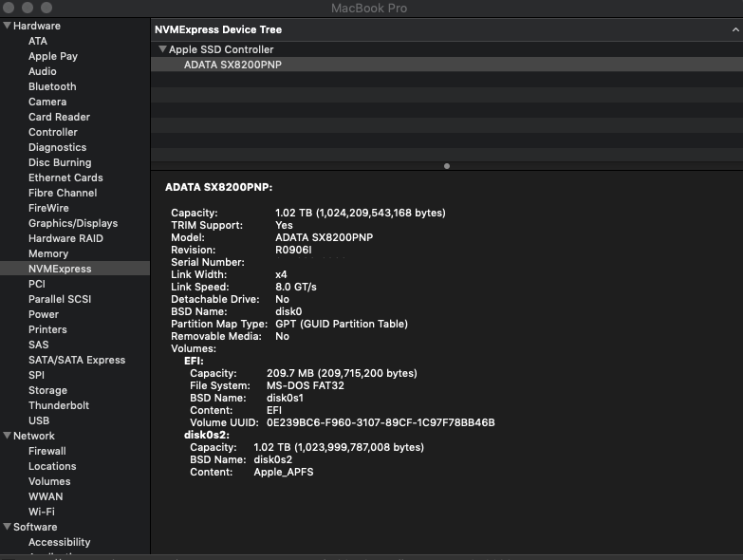Select NVMExpress in the sidebar
This screenshot has height=560, width=743.
[x=75, y=269]
